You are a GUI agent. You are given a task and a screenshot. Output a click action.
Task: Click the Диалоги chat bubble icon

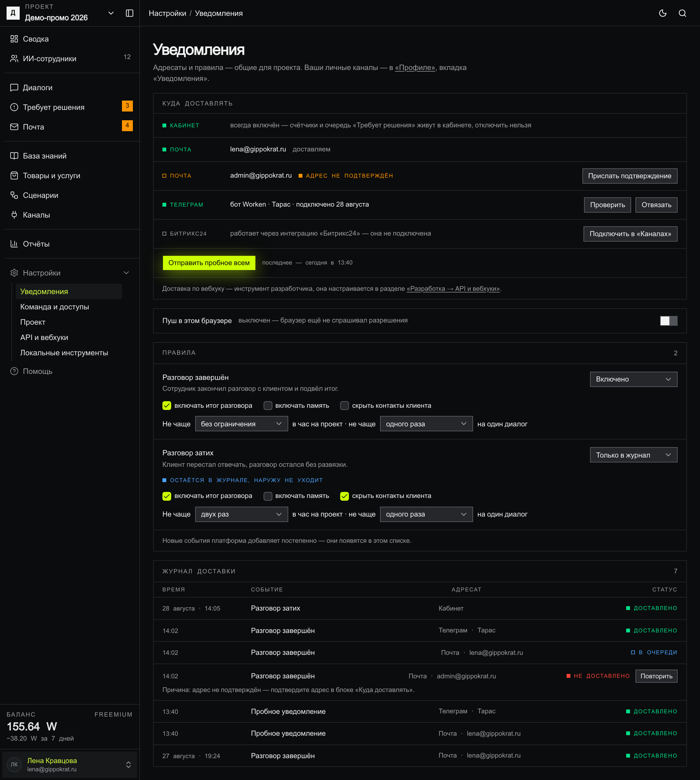tap(14, 88)
